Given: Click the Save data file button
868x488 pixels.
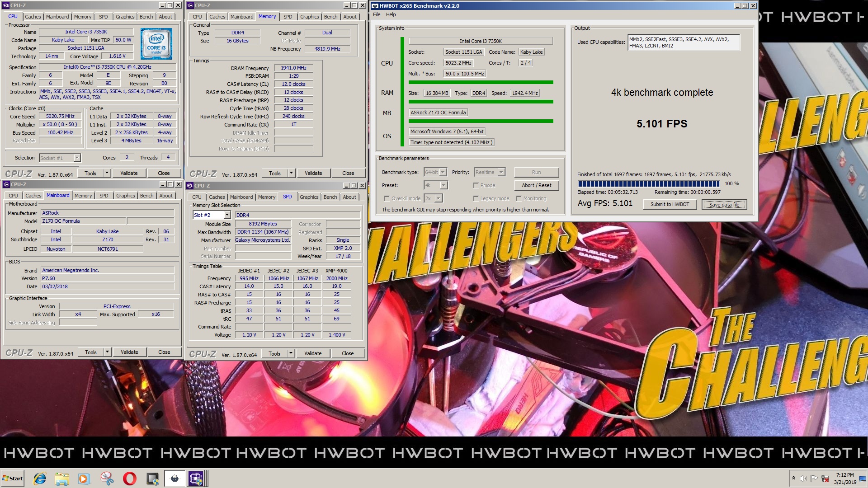Looking at the screenshot, I should coord(724,204).
